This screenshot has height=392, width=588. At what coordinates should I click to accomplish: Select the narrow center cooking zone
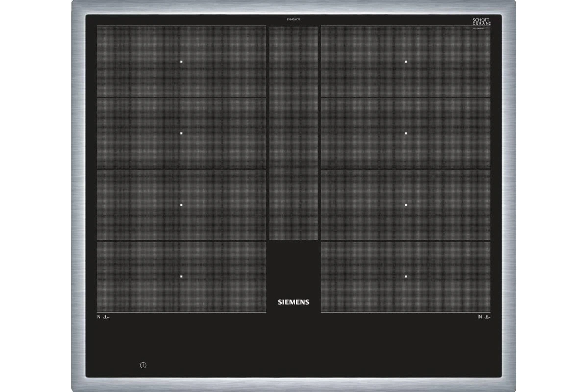coord(294,133)
